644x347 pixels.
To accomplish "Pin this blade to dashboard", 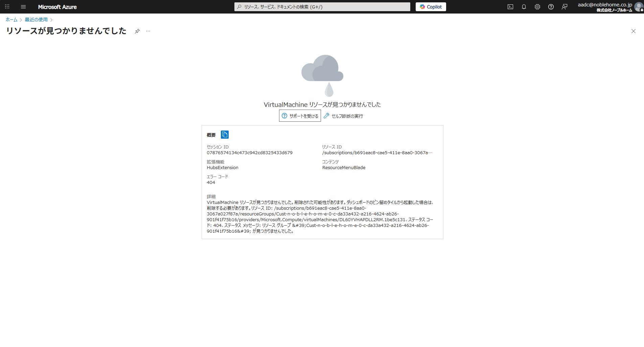I will (x=137, y=31).
